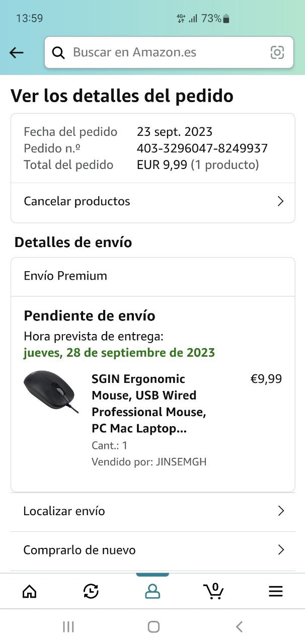Tap the black mouse product thumbnail
Viewport: 305px width, 644px height.
(51, 391)
